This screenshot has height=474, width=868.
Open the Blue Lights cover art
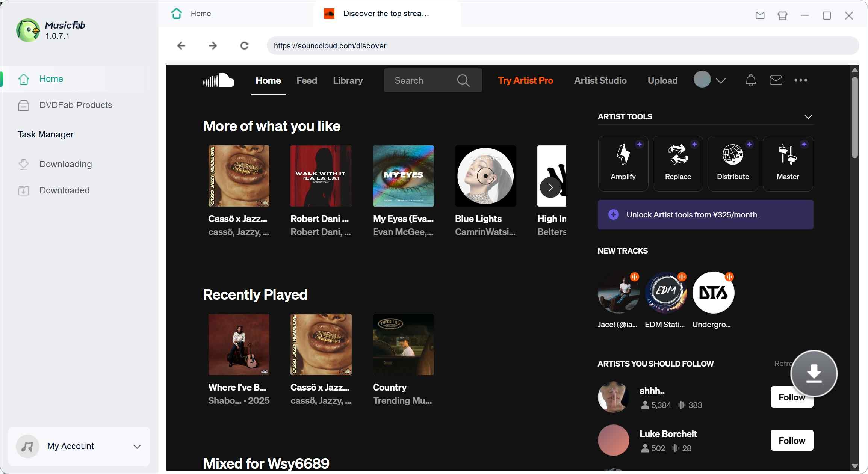pyautogui.click(x=485, y=176)
